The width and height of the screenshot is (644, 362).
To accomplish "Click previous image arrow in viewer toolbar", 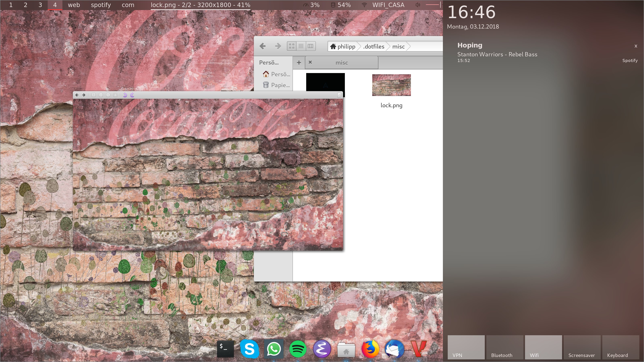I will (x=77, y=95).
